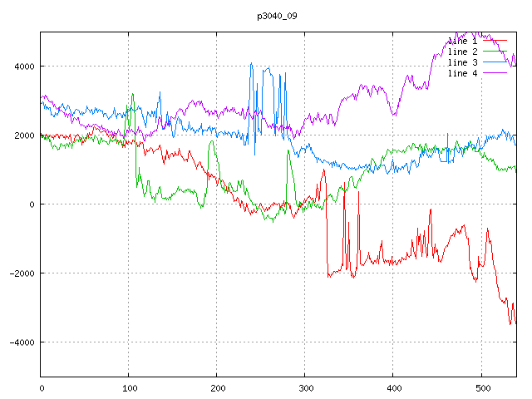Select the 'line 2' legend label
Image resolution: width=532 pixels, height=399 pixels.
coord(462,52)
